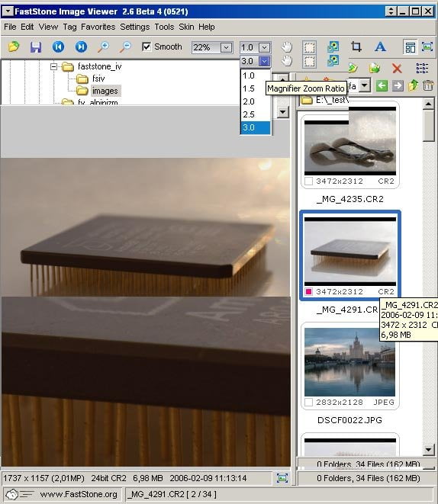This screenshot has height=504, width=438.
Task: Choose 2.0 in magnifier ratio list
Action: tap(256, 101)
